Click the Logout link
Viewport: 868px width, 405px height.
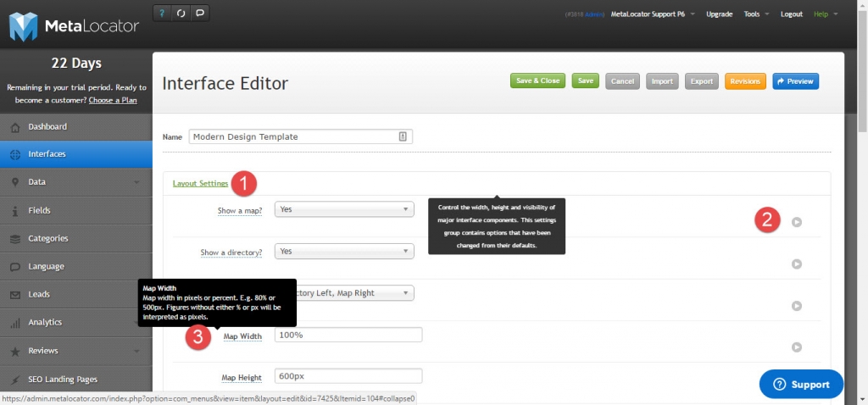pos(792,14)
